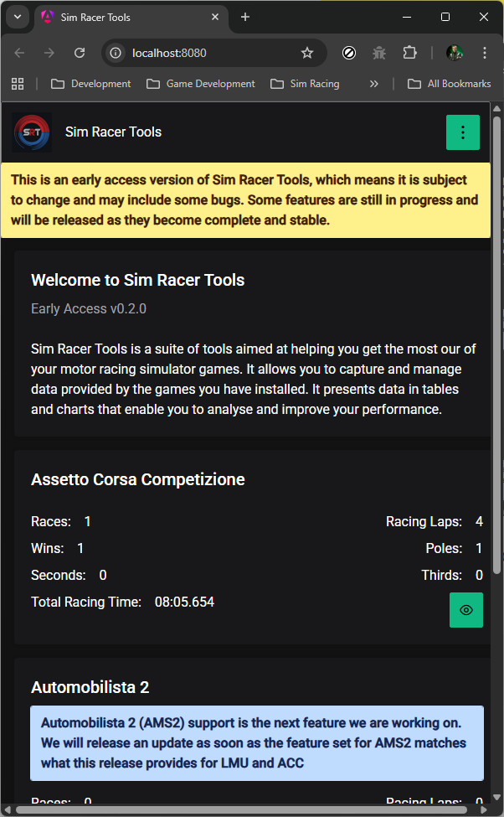Open the Chrome three-dot settings menu
Viewport: 504px width, 817px height.
pos(485,53)
